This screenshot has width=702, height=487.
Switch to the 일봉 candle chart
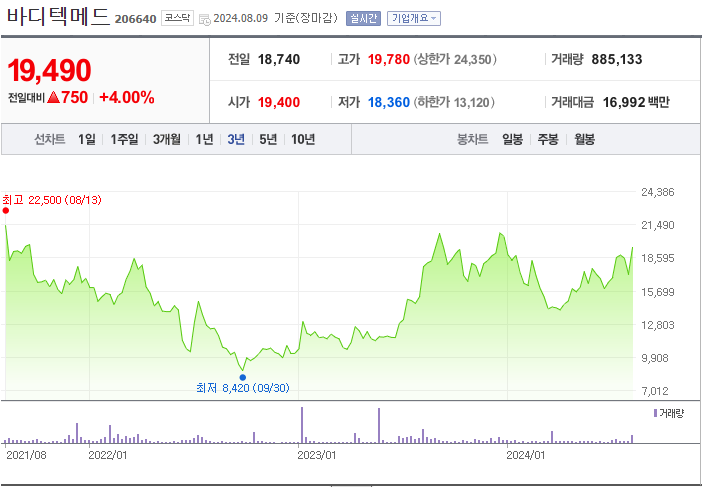(x=512, y=140)
